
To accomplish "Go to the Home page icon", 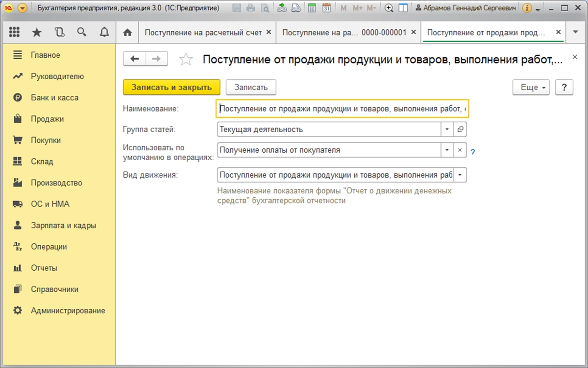I will click(x=127, y=32).
